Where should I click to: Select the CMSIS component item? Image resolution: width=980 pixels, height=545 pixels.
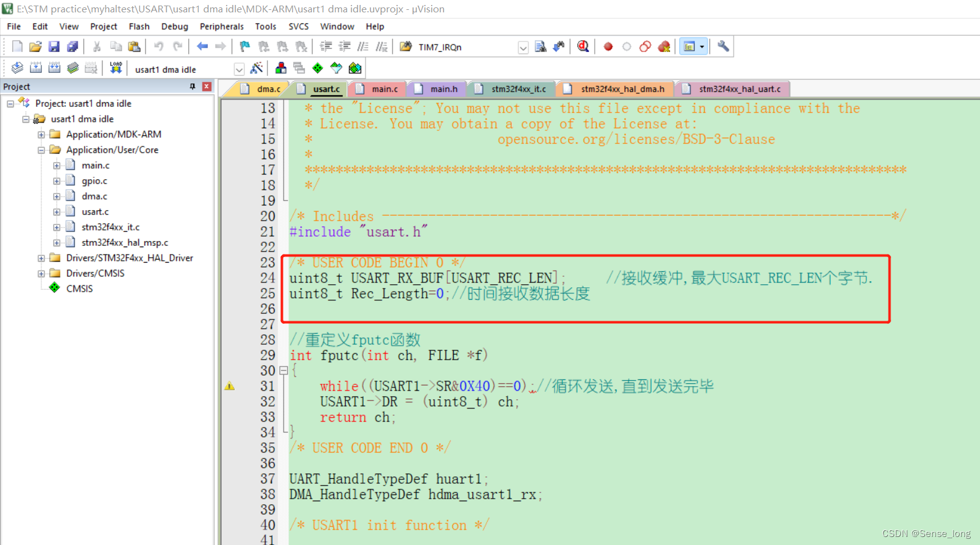80,289
